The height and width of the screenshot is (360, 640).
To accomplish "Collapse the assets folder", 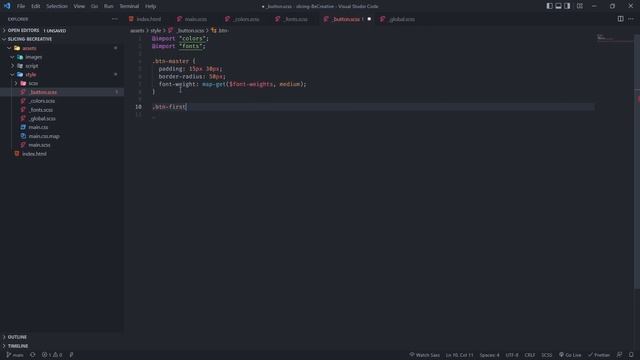I will tap(9, 48).
